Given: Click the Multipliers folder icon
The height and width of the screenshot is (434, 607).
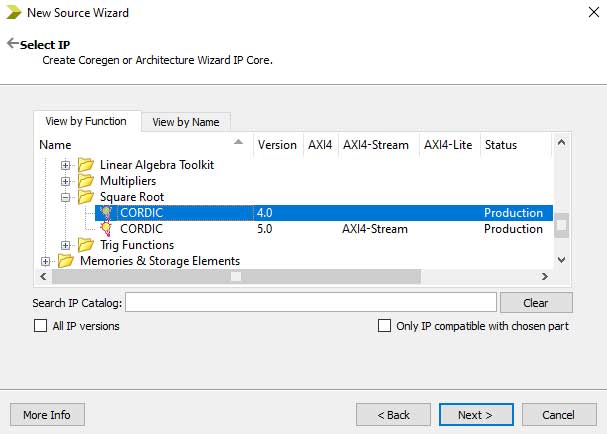Looking at the screenshot, I should [86, 181].
